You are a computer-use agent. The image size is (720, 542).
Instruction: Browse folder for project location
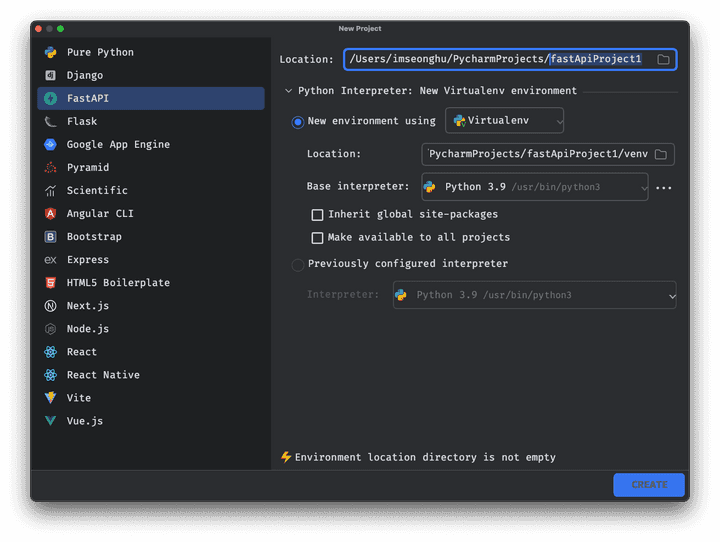click(663, 59)
